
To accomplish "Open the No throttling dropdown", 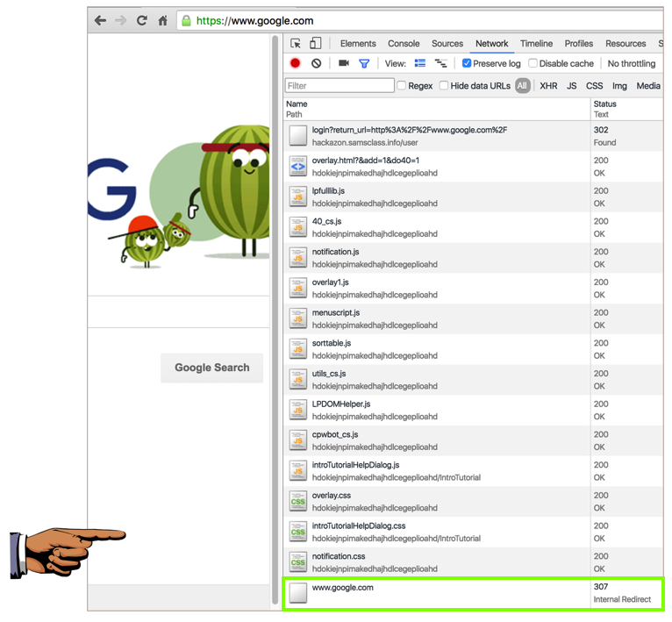I will (x=632, y=64).
